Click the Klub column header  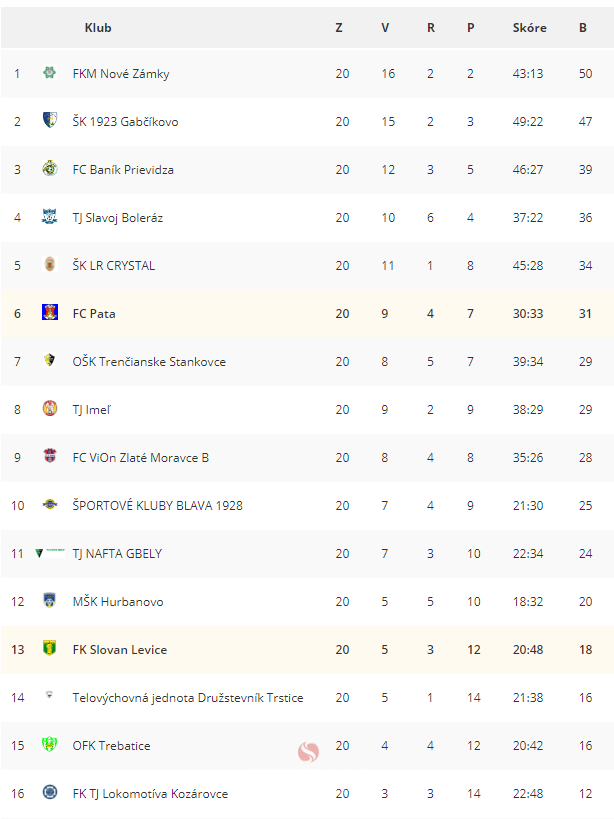(98, 28)
